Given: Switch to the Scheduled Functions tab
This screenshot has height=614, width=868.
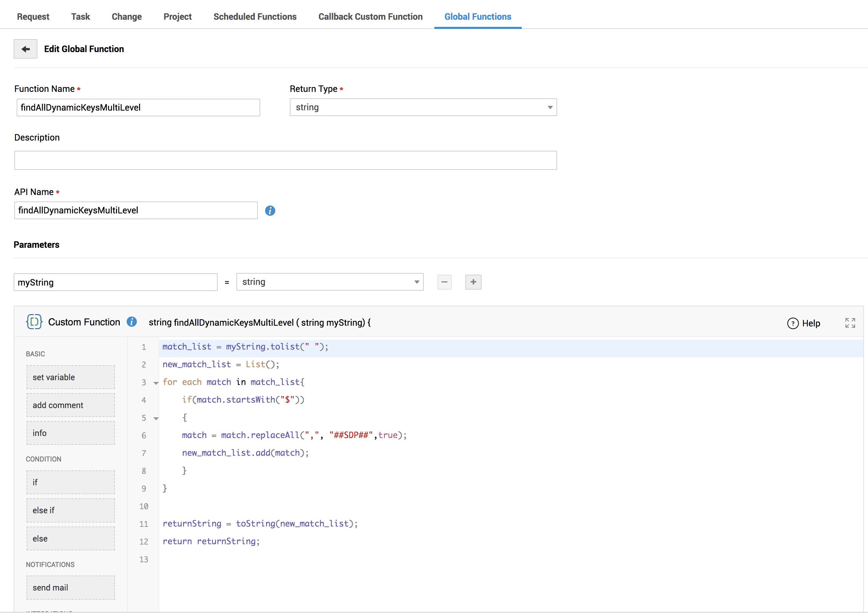Looking at the screenshot, I should pos(255,17).
